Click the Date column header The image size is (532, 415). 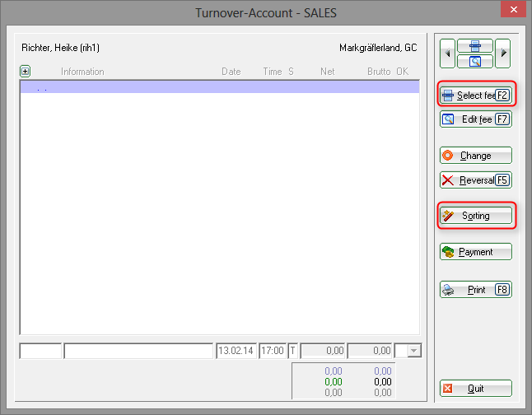(x=231, y=72)
